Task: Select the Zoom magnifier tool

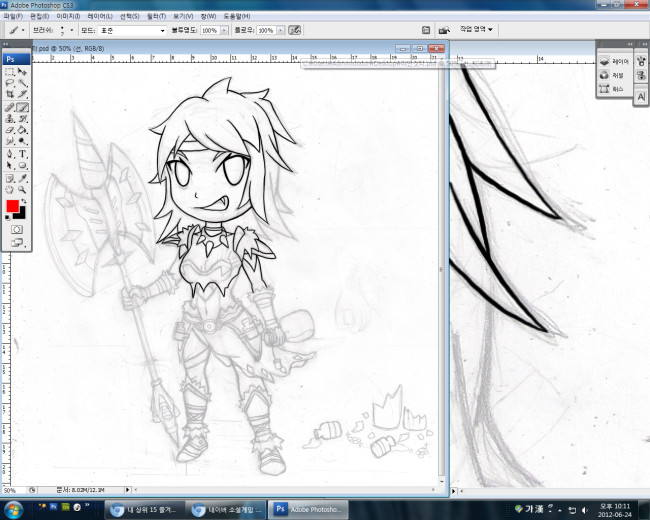Action: pyautogui.click(x=22, y=188)
